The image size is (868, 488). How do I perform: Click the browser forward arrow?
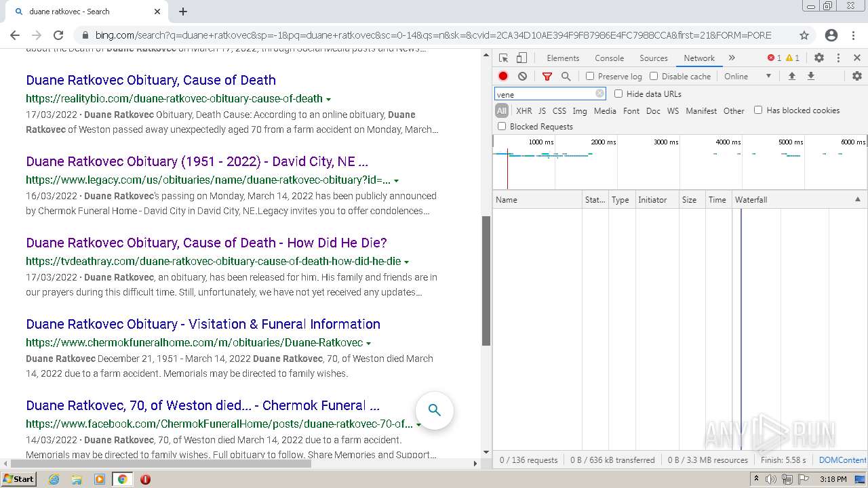(37, 35)
